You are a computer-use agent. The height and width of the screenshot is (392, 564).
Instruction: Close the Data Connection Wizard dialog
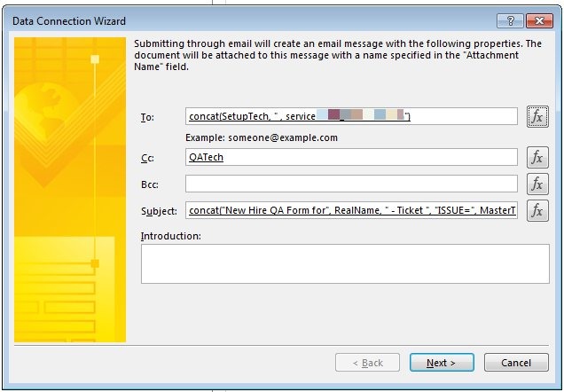tap(539, 21)
